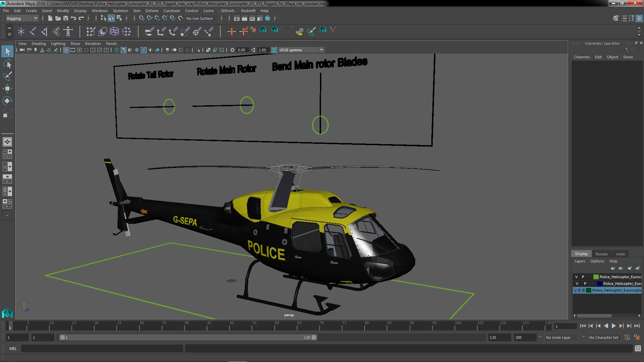644x362 pixels.
Task: Toggle textured display in viewport
Action: (x=144, y=50)
